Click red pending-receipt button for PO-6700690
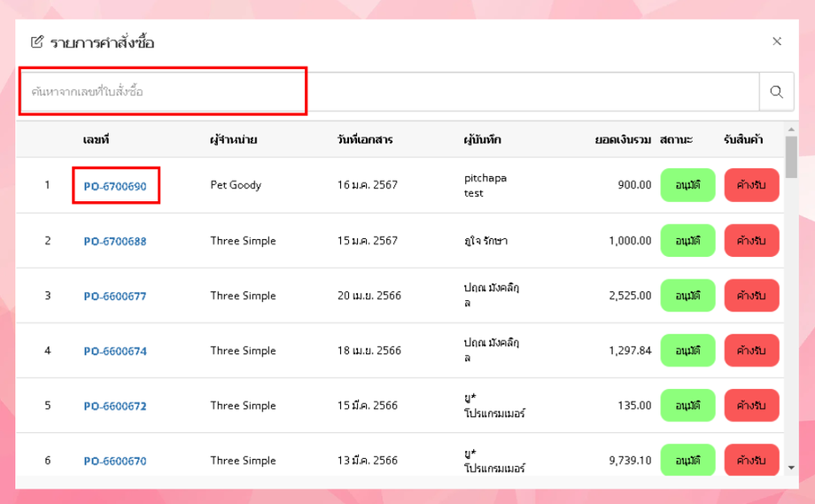The height and width of the screenshot is (504, 815). [x=751, y=185]
